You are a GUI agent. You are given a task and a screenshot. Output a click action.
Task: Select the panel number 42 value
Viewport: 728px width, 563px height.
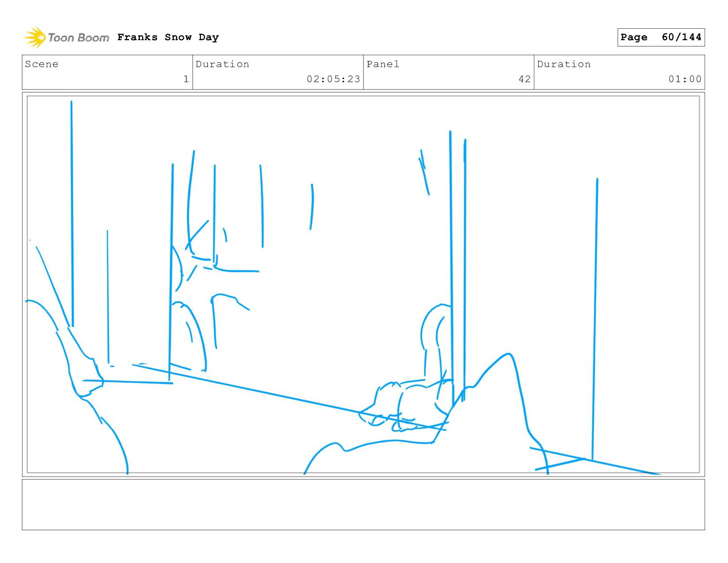click(x=525, y=79)
